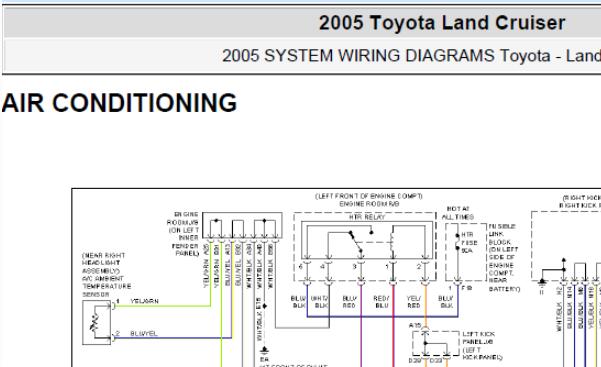The height and width of the screenshot is (367, 601).
Task: Select the 'HOT AT ALL TIMES' label
Action: tap(458, 213)
